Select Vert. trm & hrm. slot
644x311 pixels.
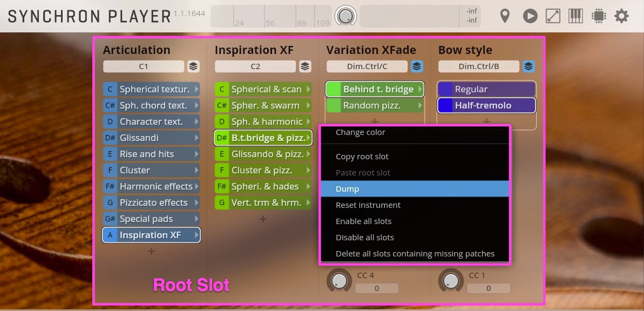click(x=263, y=202)
